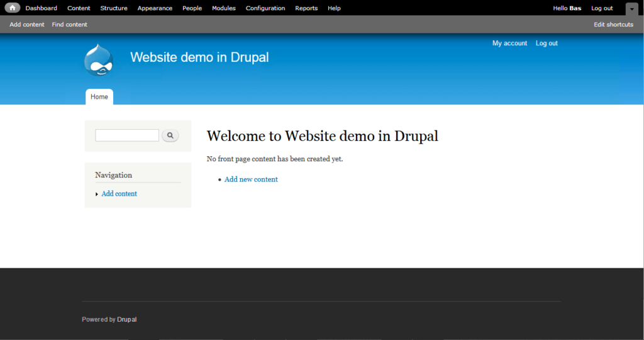Focus the search text field
Screen dimensions: 644x340
127,135
